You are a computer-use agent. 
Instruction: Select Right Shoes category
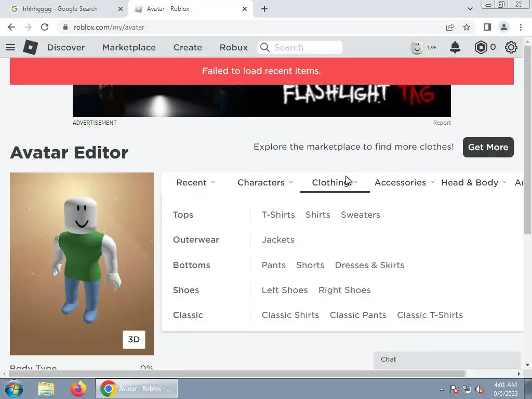point(344,290)
